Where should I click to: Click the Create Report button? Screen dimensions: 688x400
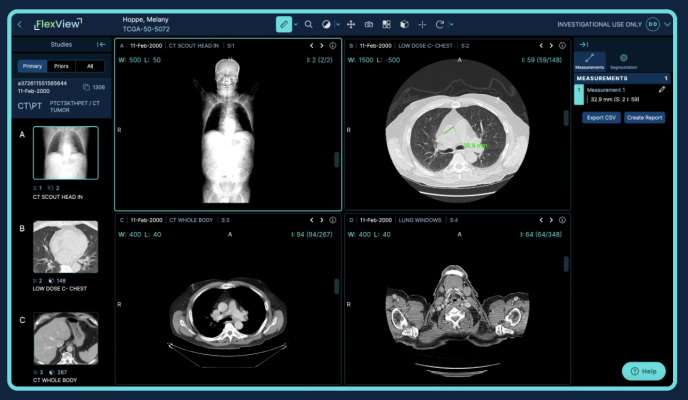(x=644, y=118)
